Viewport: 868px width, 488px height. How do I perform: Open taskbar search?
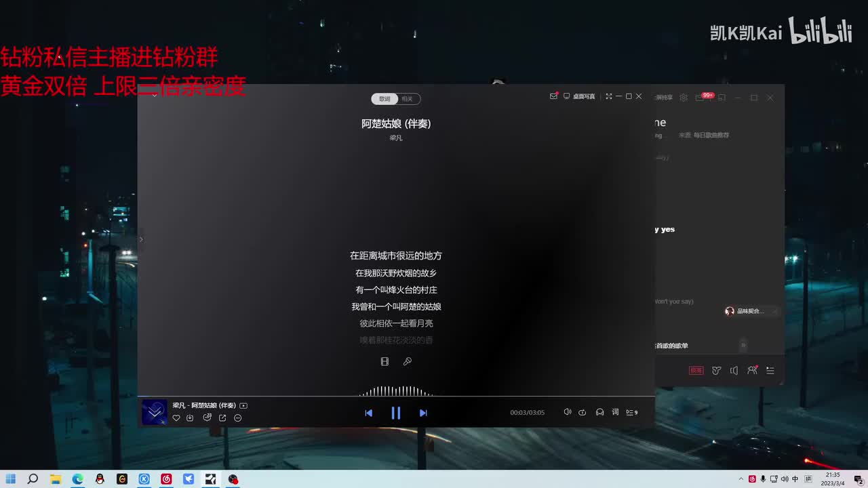click(33, 479)
